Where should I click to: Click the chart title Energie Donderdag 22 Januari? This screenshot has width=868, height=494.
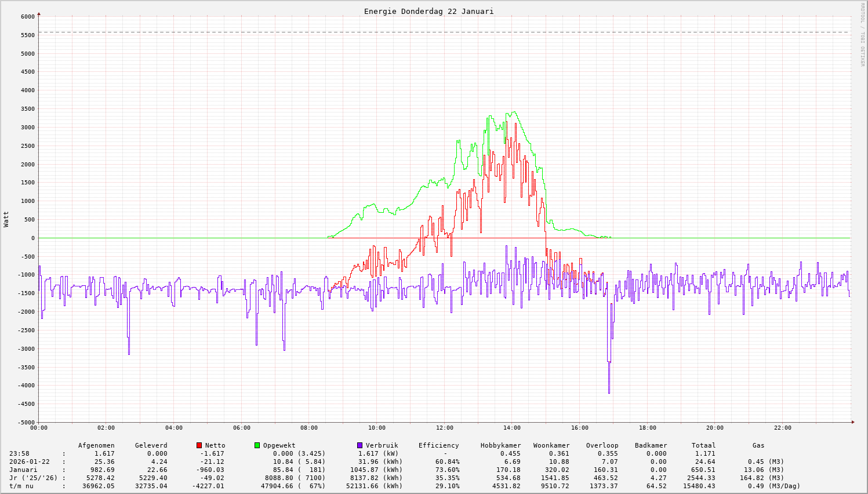tap(428, 11)
